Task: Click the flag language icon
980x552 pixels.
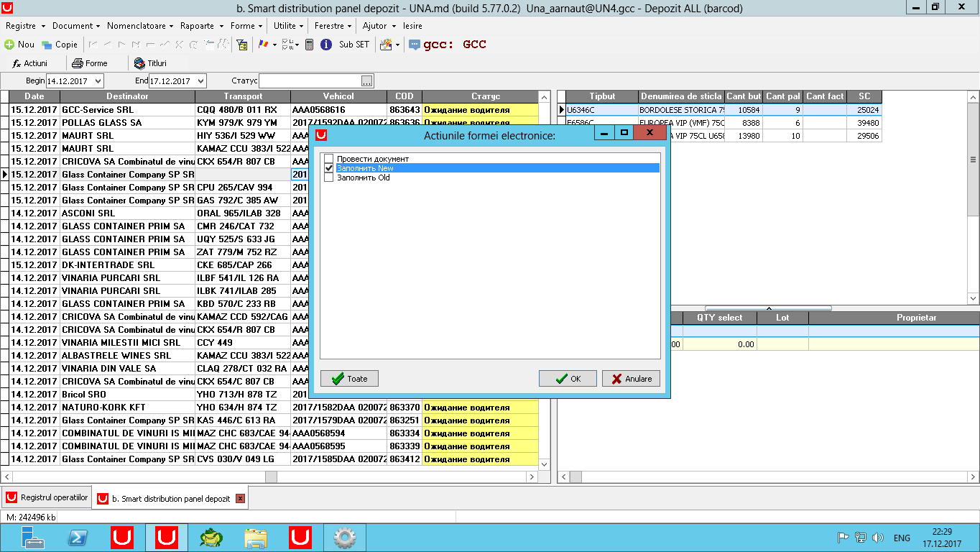Action: 264,45
